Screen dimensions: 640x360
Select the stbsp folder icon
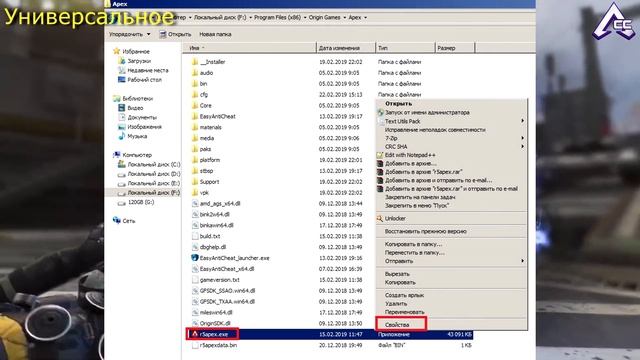(x=195, y=171)
